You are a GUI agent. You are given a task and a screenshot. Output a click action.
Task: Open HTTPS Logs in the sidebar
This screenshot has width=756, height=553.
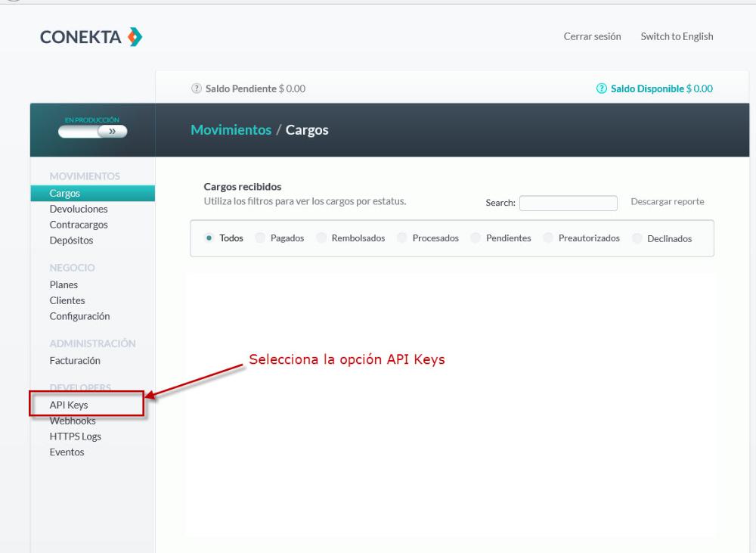tap(75, 436)
